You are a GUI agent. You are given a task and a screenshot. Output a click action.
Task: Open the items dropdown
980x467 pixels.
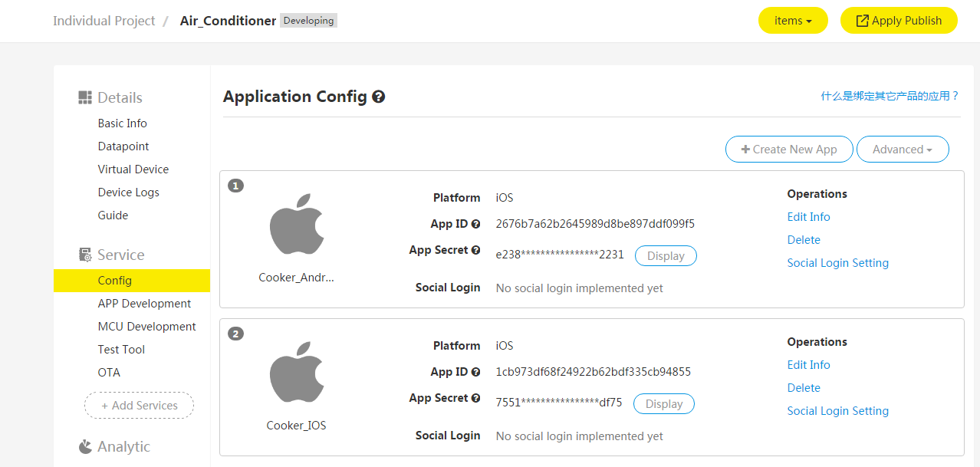tap(793, 20)
